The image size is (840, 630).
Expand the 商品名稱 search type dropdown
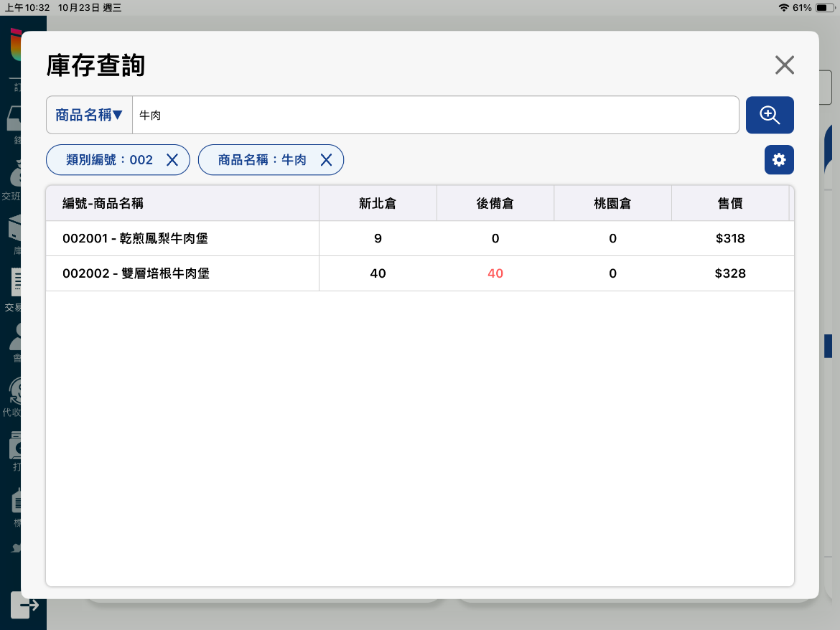(89, 115)
